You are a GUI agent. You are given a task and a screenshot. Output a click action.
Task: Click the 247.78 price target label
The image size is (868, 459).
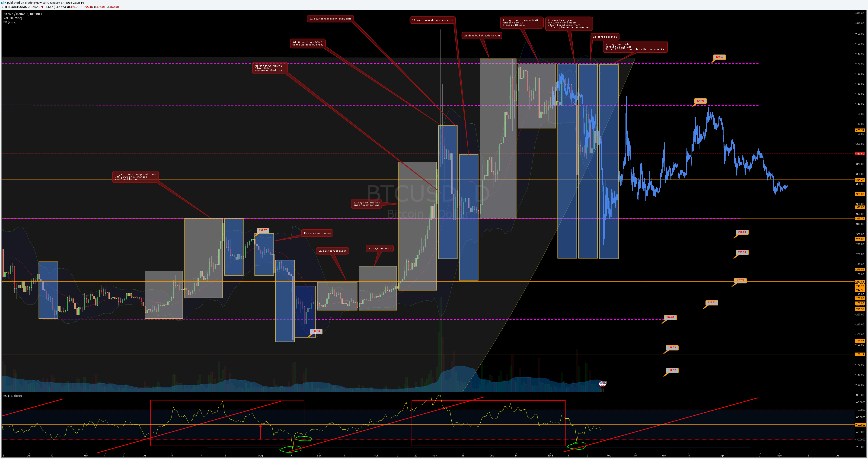[x=740, y=281]
